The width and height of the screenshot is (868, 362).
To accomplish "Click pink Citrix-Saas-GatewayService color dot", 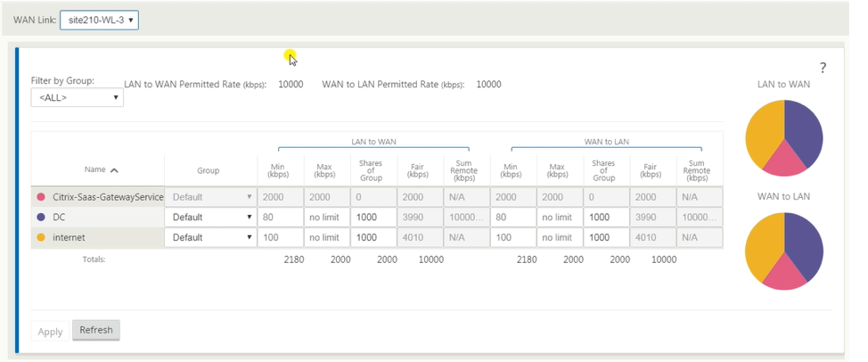I will 40,197.
